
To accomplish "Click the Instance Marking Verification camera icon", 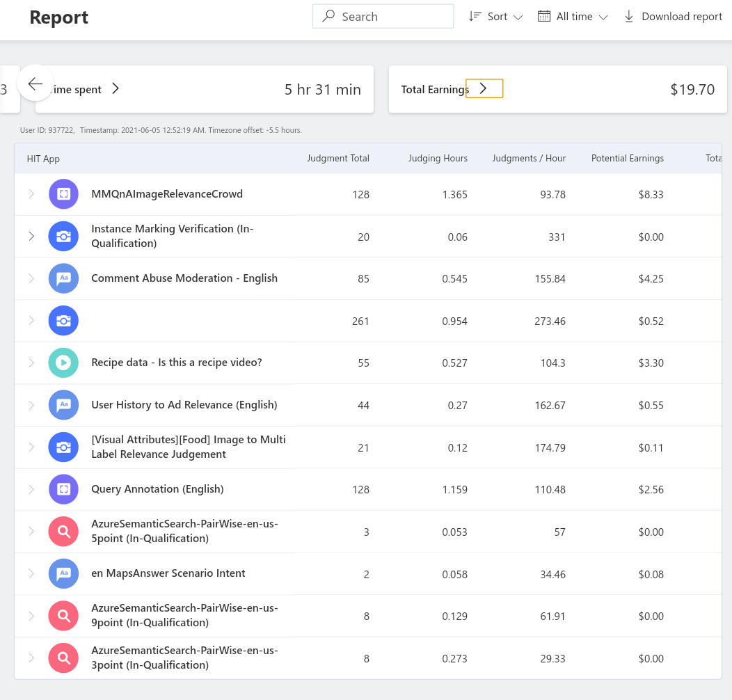I will coord(63,237).
